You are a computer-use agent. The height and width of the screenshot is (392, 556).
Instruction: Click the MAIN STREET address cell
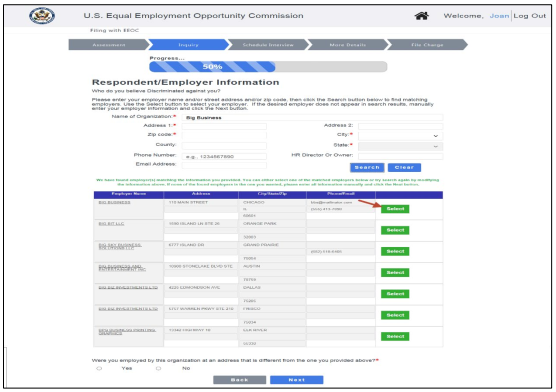click(x=201, y=202)
